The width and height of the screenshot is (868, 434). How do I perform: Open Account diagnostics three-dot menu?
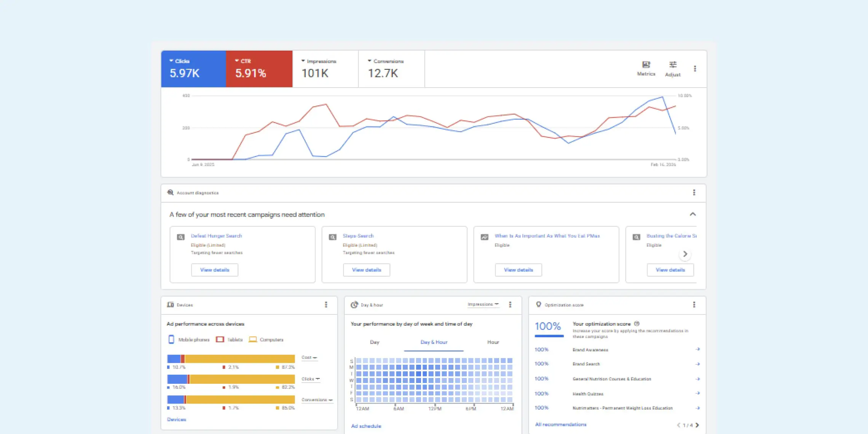coord(694,193)
